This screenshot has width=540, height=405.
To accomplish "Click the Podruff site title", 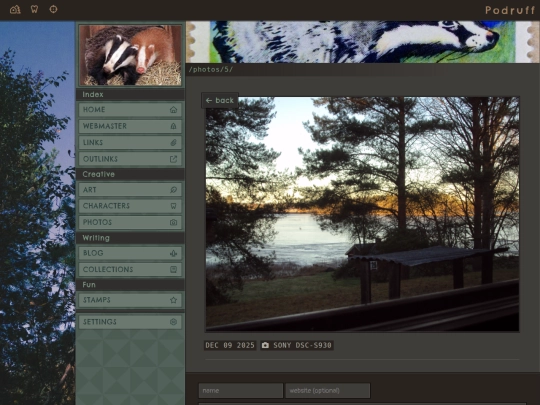I will coord(510,10).
